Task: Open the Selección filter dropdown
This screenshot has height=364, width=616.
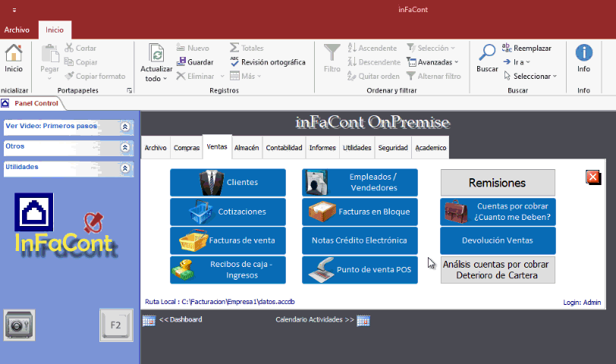Action: 431,48
